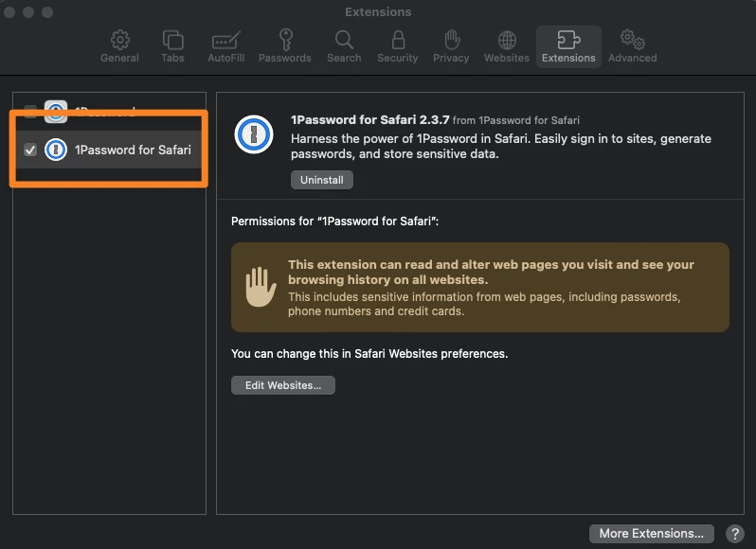Click the Privacy tab label
Viewport: 756px width, 549px height.
(x=451, y=58)
